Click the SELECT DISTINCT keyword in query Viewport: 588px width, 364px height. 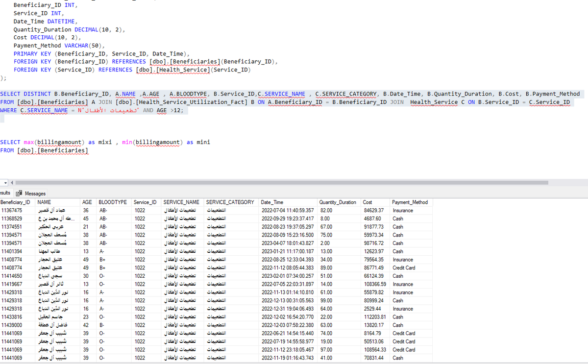[x=25, y=94]
